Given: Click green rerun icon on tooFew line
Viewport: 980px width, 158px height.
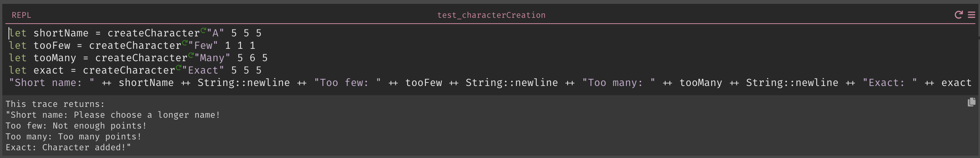Looking at the screenshot, I should point(185,43).
